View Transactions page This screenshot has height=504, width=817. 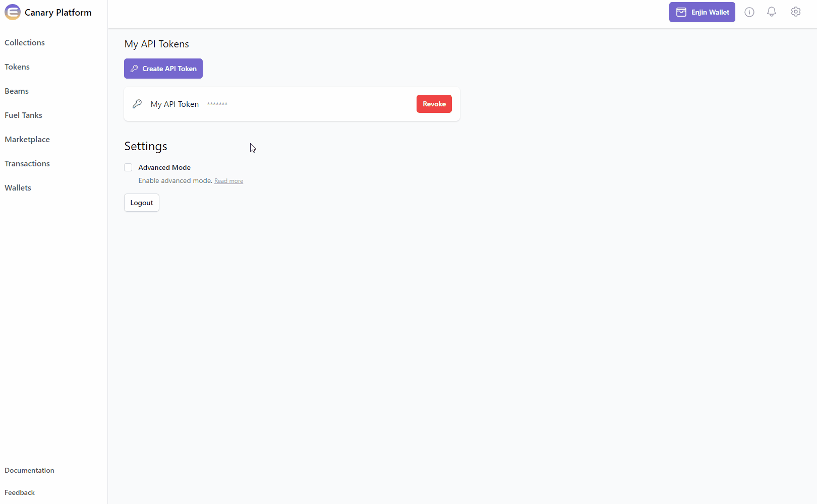(27, 163)
